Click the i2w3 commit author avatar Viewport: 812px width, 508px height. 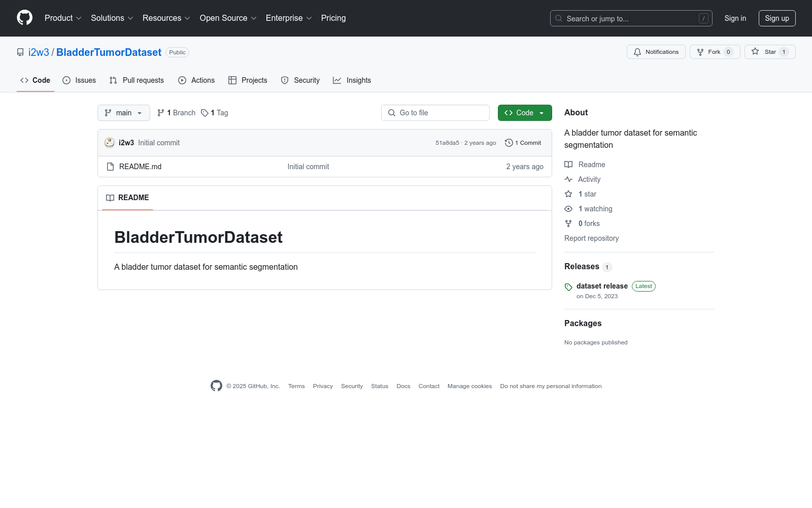click(109, 143)
